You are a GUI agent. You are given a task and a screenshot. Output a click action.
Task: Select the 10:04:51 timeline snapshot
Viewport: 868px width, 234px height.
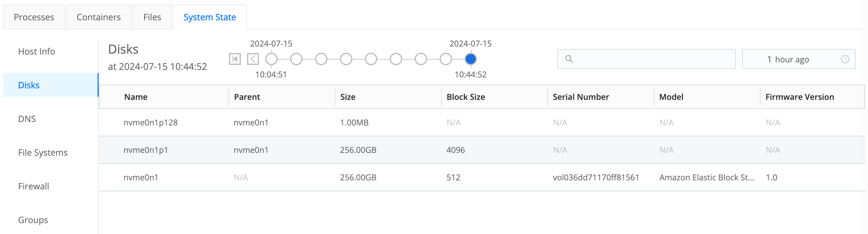point(271,59)
